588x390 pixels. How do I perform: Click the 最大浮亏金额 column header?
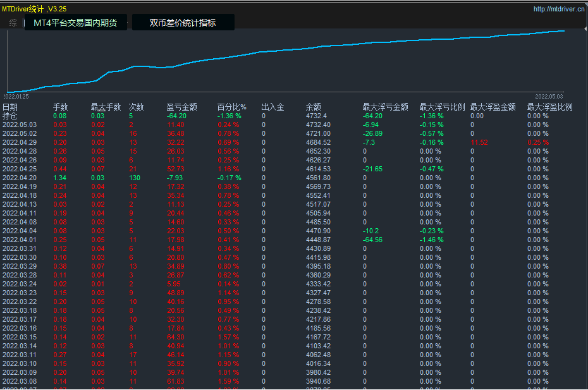coord(385,107)
